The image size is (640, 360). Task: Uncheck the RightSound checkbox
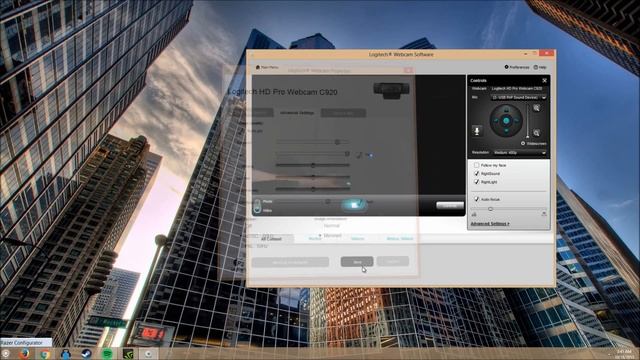coord(476,173)
